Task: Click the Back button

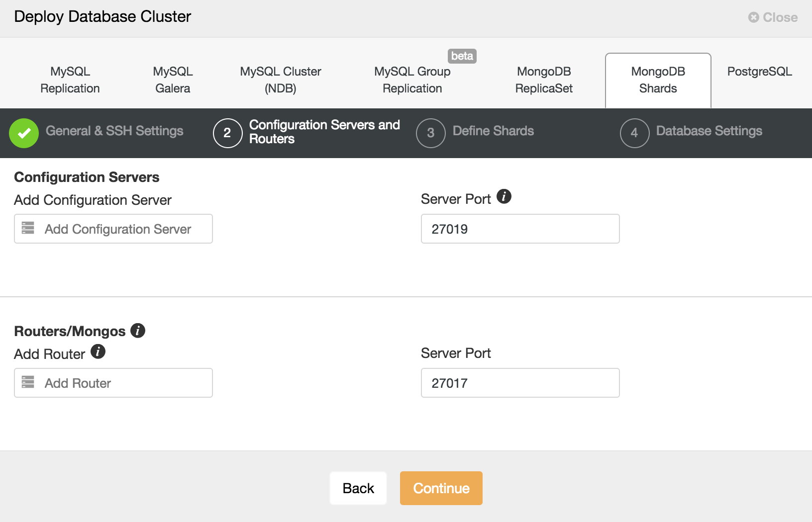Action: point(358,488)
